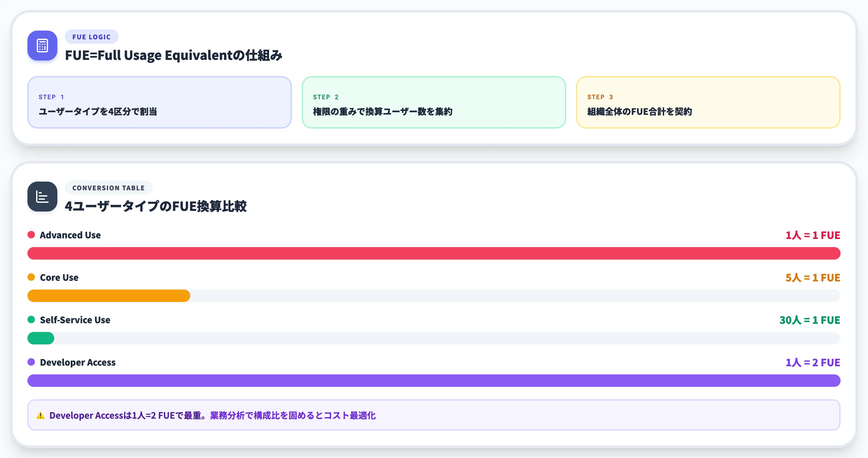
Task: Open the STEP 3 total FUE contract card
Action: click(x=708, y=102)
